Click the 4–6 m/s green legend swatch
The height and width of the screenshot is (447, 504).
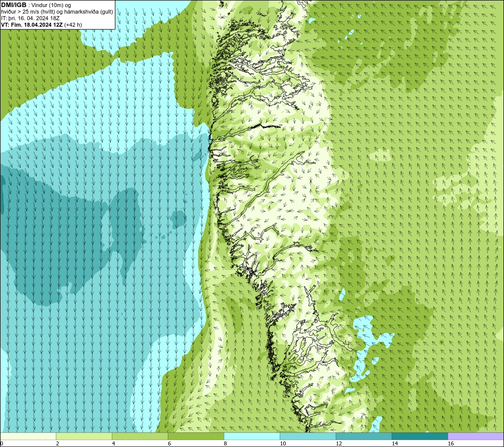coord(140,436)
